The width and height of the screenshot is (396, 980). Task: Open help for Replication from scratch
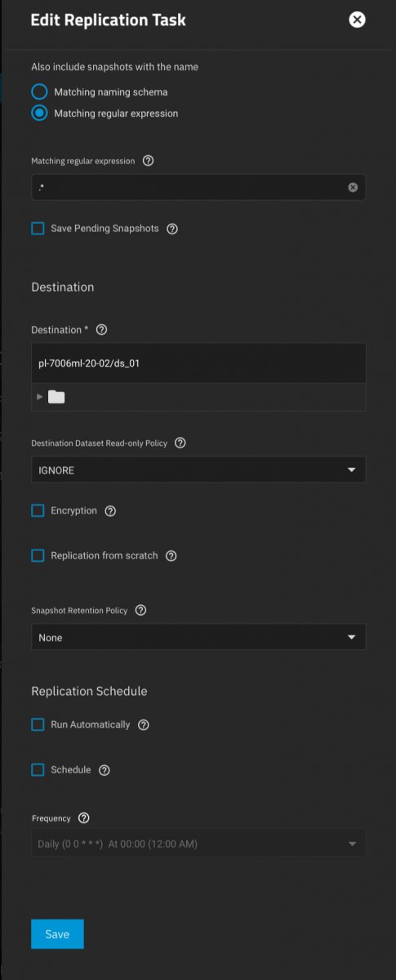[171, 556]
